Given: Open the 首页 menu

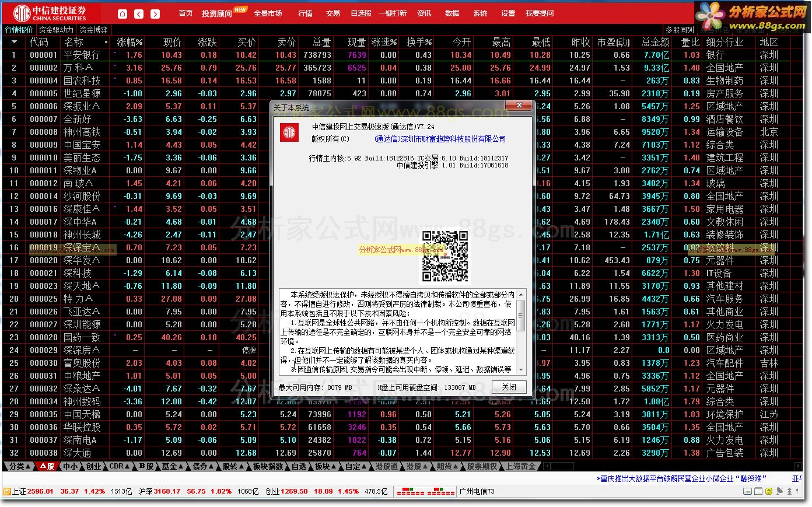Looking at the screenshot, I should pos(185,13).
